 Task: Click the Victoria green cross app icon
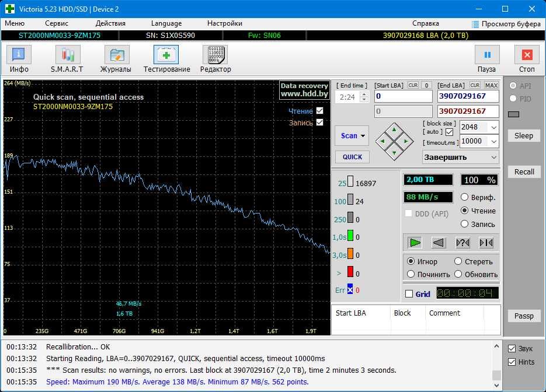(10, 9)
